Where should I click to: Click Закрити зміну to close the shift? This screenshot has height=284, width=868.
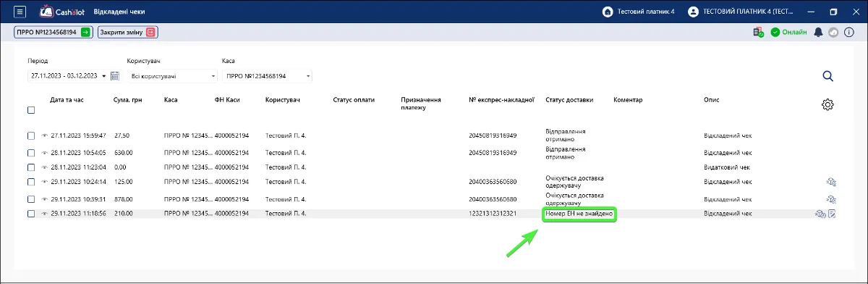coord(128,33)
